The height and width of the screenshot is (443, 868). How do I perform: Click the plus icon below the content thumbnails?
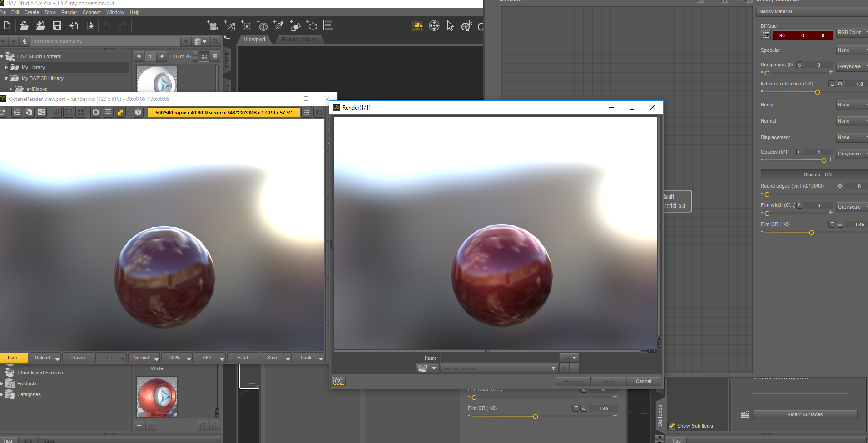(x=139, y=426)
